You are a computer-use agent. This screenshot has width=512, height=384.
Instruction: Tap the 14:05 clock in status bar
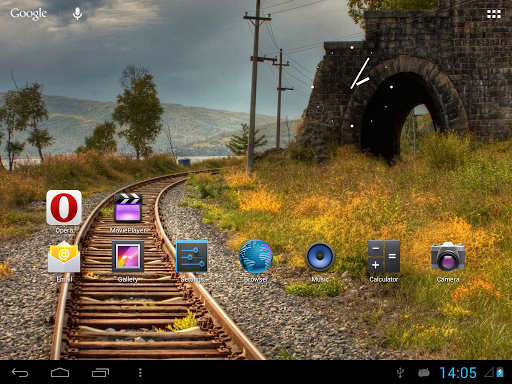click(x=458, y=373)
